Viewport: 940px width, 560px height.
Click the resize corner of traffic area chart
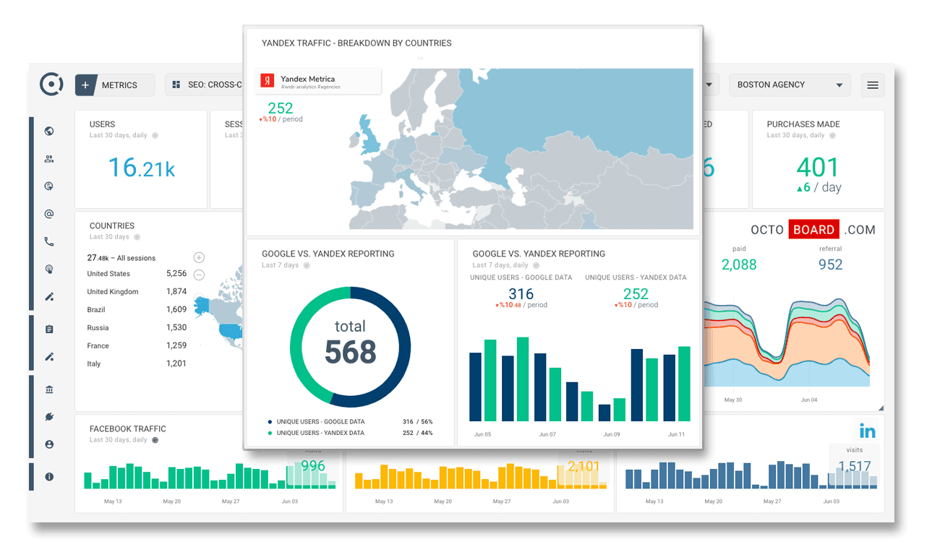[x=880, y=408]
